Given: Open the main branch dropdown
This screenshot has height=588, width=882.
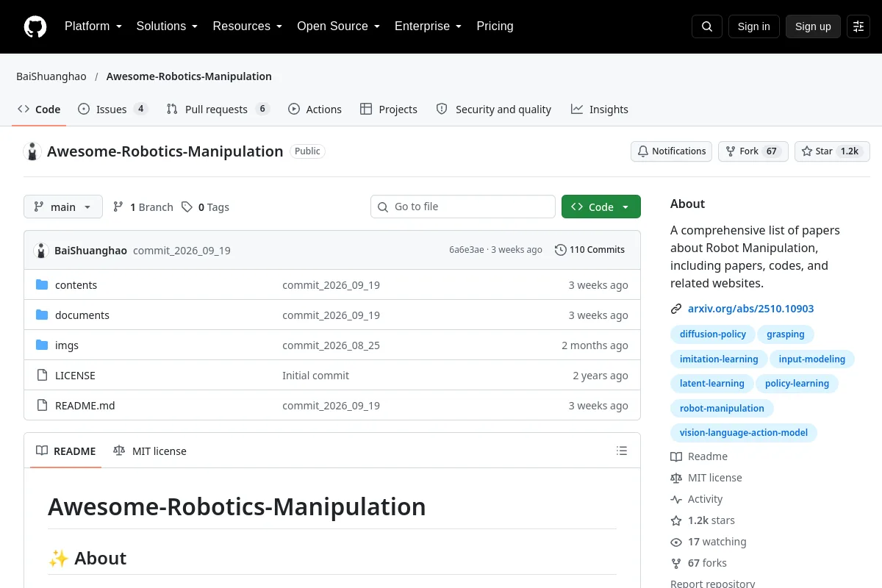Looking at the screenshot, I should click(63, 207).
